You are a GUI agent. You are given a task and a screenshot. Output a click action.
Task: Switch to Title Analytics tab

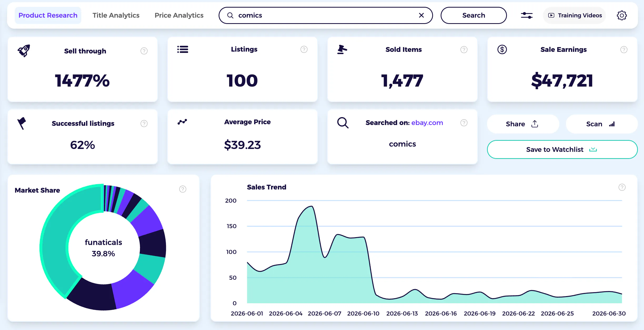(x=116, y=15)
